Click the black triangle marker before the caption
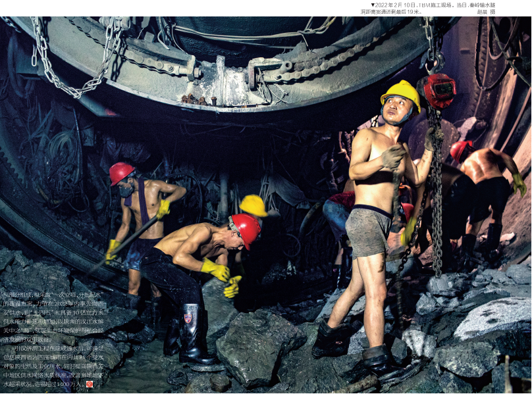 373,5
